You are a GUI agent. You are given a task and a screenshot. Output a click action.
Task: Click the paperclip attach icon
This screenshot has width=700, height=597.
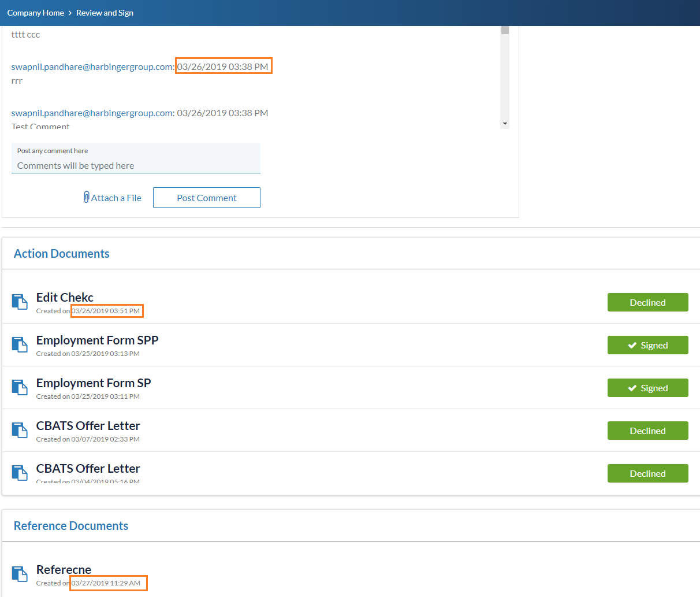pyautogui.click(x=87, y=198)
